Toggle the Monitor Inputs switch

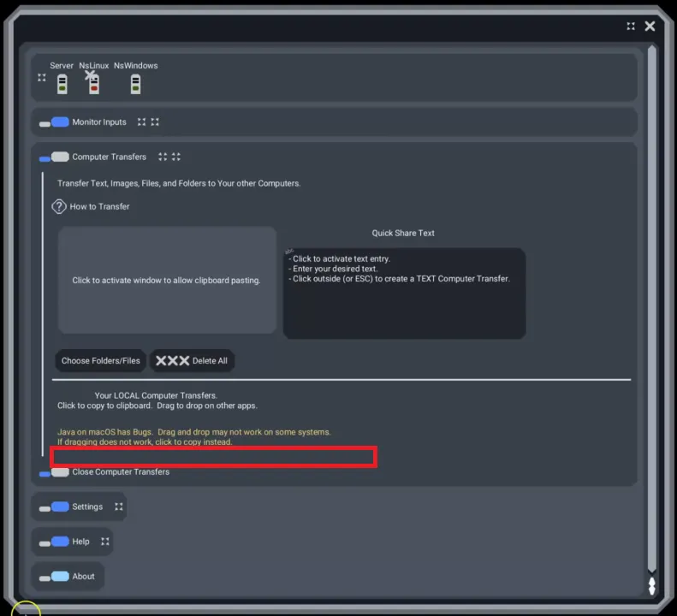(54, 122)
